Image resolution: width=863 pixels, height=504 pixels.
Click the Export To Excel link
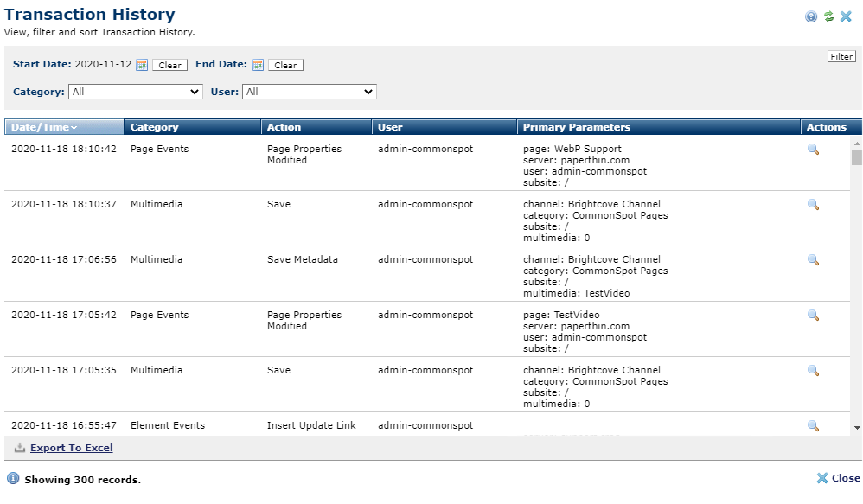coord(72,448)
